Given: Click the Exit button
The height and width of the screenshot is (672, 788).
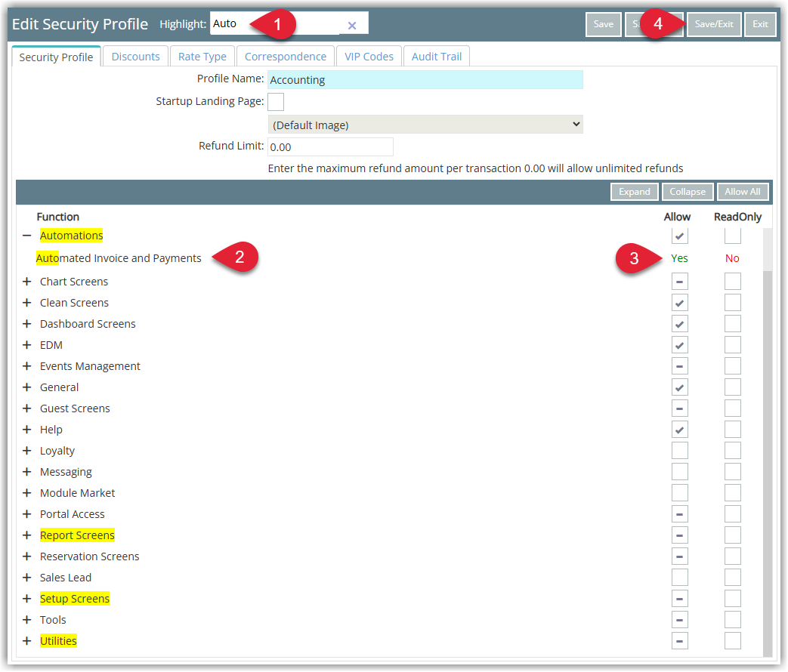Looking at the screenshot, I should (760, 24).
